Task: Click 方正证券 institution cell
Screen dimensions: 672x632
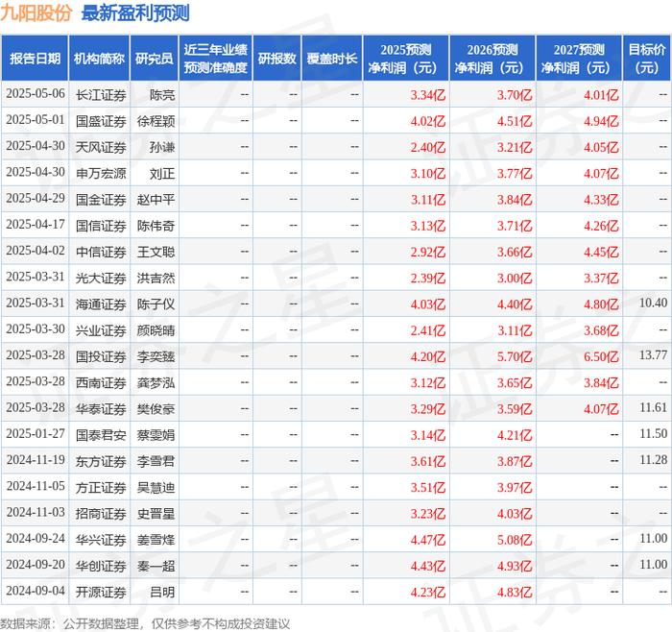Action: coord(101,487)
